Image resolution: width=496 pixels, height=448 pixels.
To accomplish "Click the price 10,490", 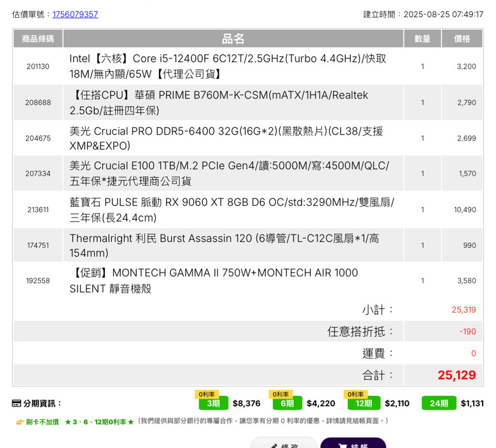I will click(x=465, y=210).
